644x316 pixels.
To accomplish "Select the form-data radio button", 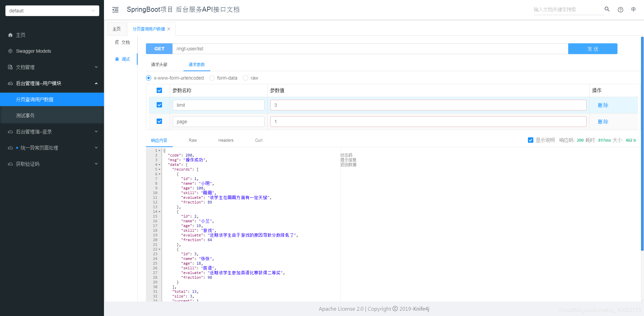I will (212, 78).
